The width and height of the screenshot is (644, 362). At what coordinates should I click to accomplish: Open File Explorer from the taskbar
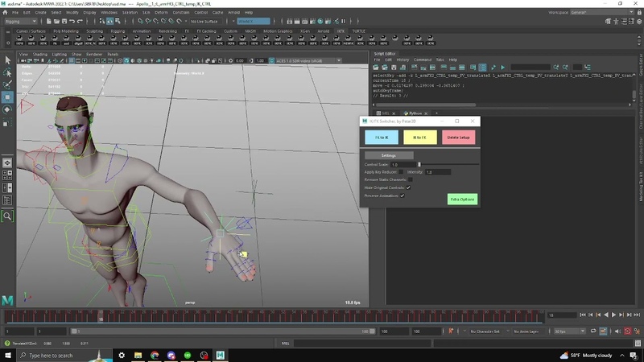138,355
